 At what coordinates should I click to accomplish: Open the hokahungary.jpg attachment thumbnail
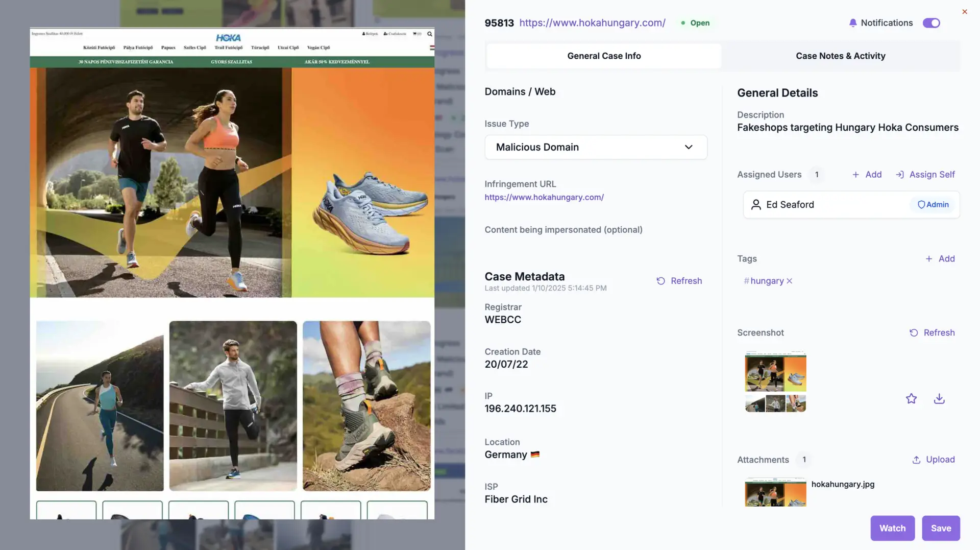click(775, 492)
